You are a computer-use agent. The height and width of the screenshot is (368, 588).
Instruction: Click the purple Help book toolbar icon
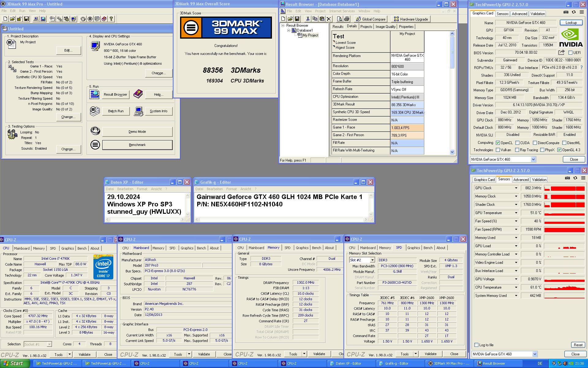coord(104,19)
